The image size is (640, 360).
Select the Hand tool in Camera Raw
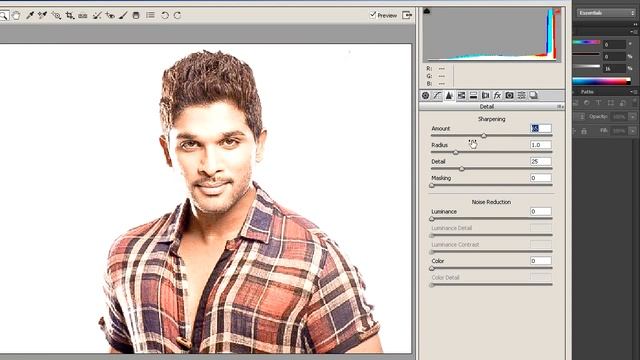[16, 16]
